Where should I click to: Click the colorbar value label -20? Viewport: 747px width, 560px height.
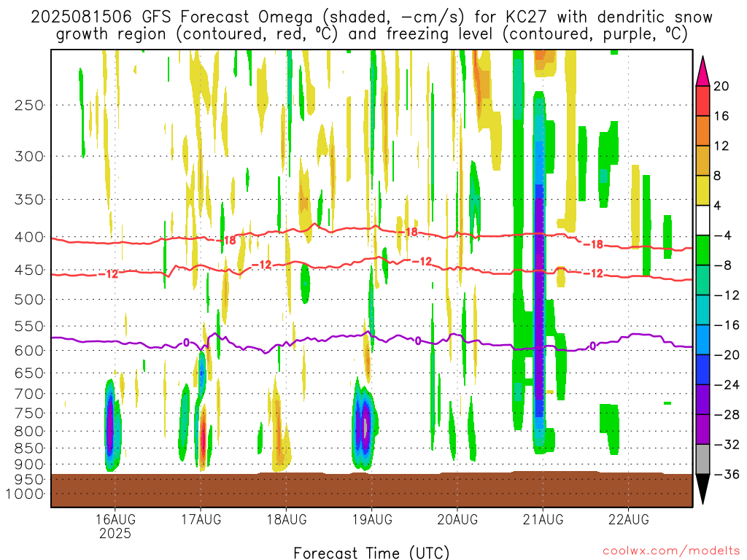tap(726, 355)
